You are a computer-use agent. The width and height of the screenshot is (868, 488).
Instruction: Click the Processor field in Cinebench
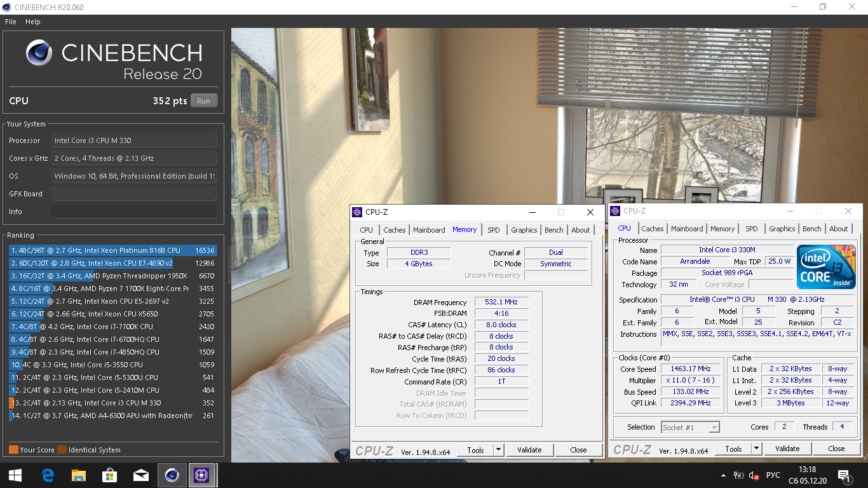point(134,140)
